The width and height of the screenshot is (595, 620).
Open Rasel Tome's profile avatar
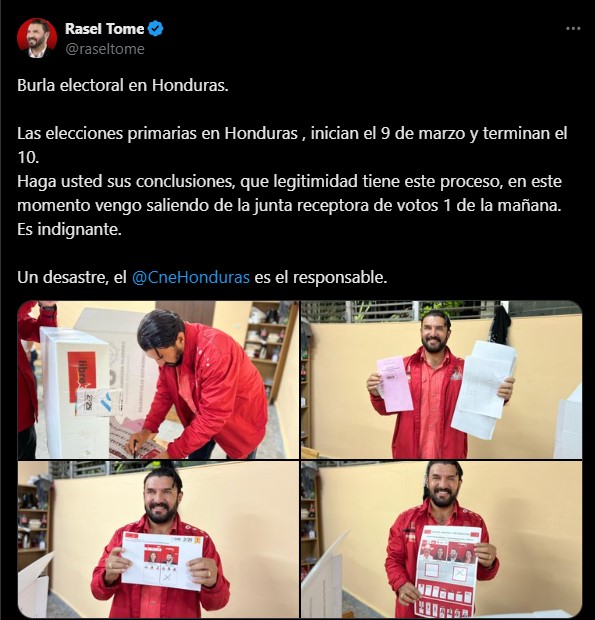[x=37, y=38]
